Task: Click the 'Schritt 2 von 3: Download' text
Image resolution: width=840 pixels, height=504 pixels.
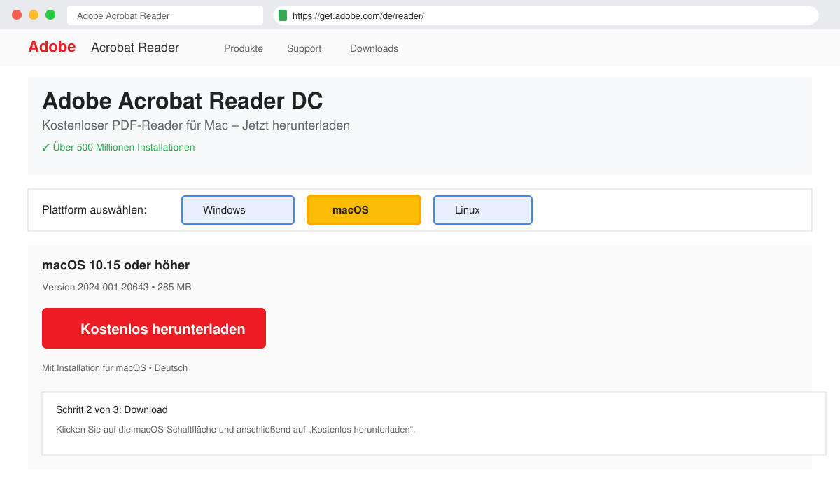Action: pyautogui.click(x=112, y=409)
